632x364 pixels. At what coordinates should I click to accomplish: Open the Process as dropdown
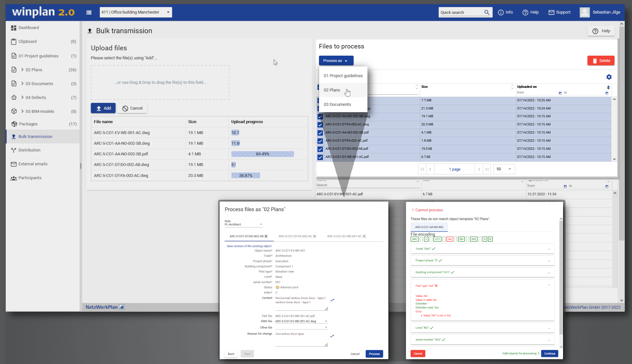[x=336, y=61]
